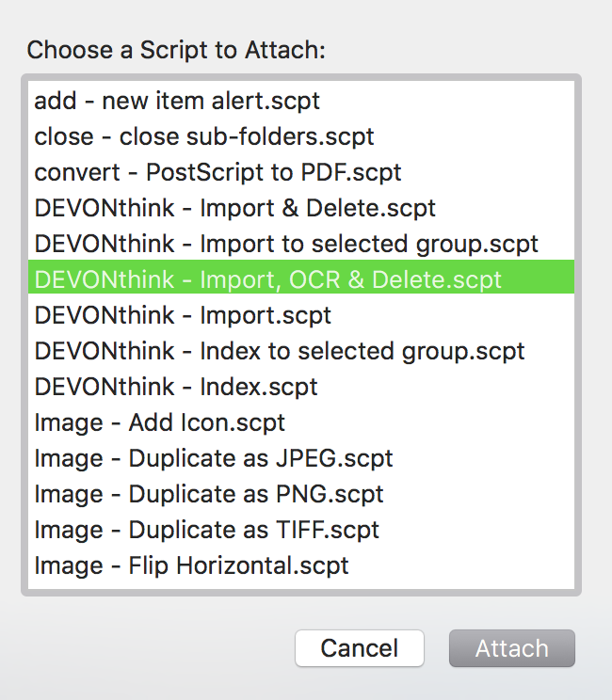Select 'add - new item alert.scpt' script
612x700 pixels.
(x=301, y=101)
